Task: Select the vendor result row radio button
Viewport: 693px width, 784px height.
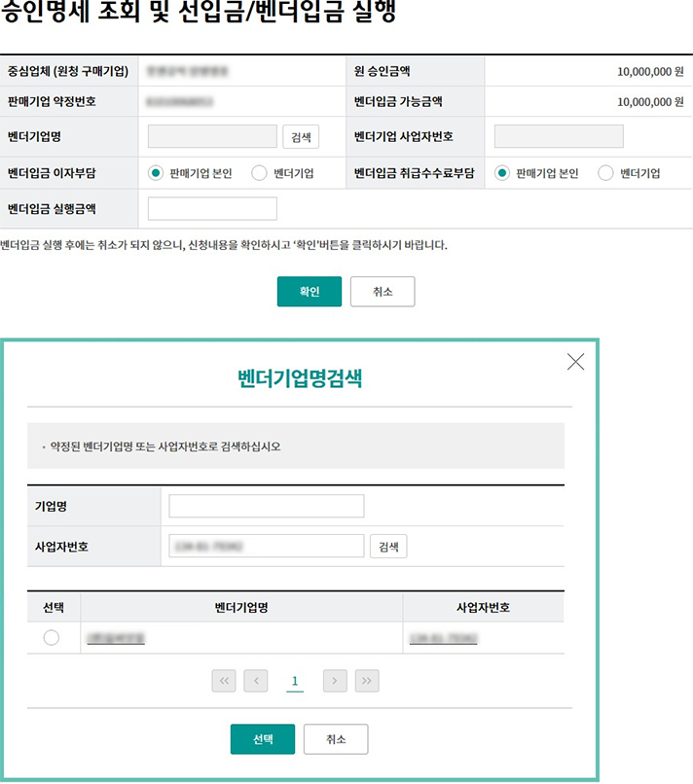Action: click(52, 638)
